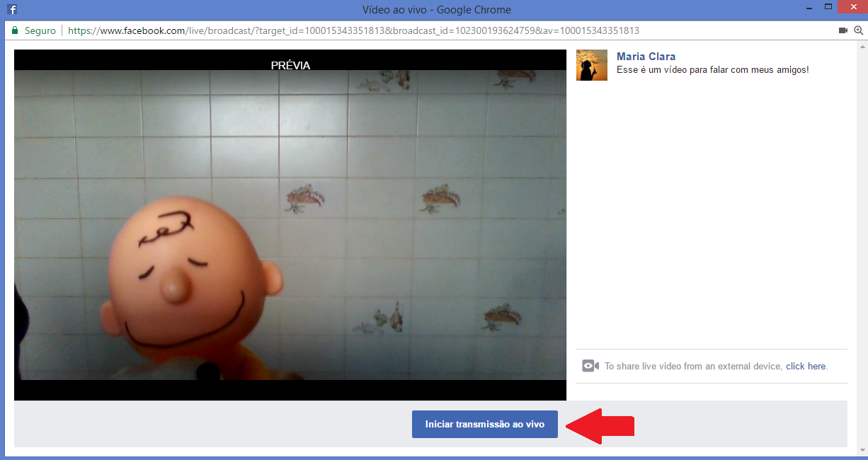The height and width of the screenshot is (460, 868).
Task: Maximize the Vídeo ao vivo Chrome window
Action: click(828, 7)
